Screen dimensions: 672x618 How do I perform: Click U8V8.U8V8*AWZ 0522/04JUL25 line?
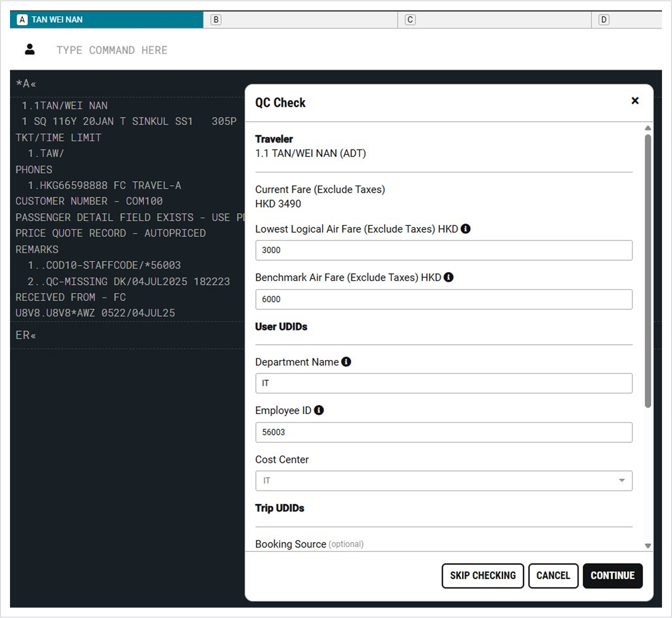click(x=95, y=312)
